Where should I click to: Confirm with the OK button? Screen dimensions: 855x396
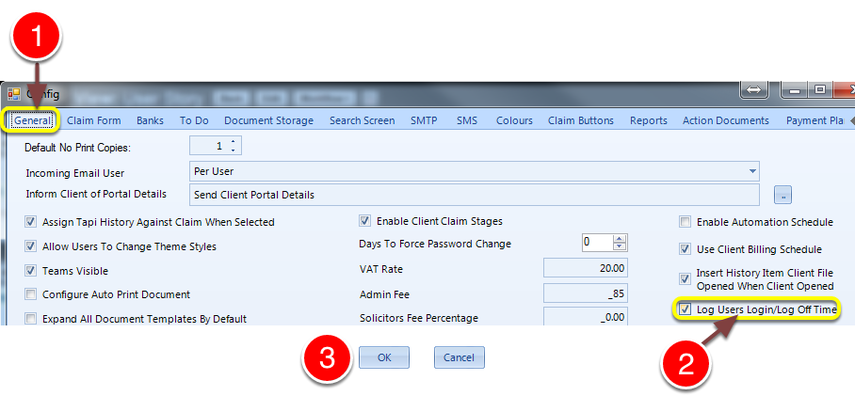tap(384, 358)
